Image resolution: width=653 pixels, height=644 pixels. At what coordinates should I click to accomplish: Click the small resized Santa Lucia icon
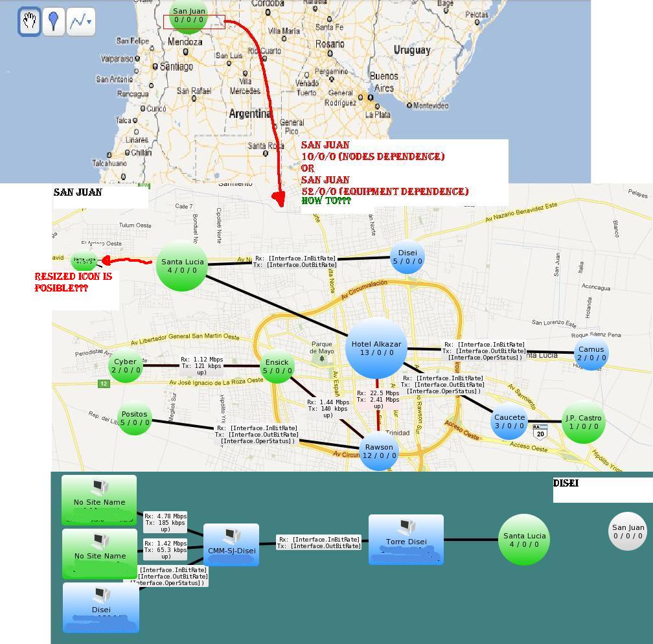point(84,261)
